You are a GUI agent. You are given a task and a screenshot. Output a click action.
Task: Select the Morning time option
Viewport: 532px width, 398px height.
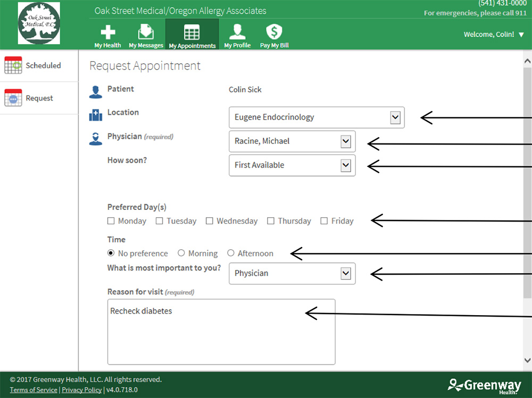[181, 253]
